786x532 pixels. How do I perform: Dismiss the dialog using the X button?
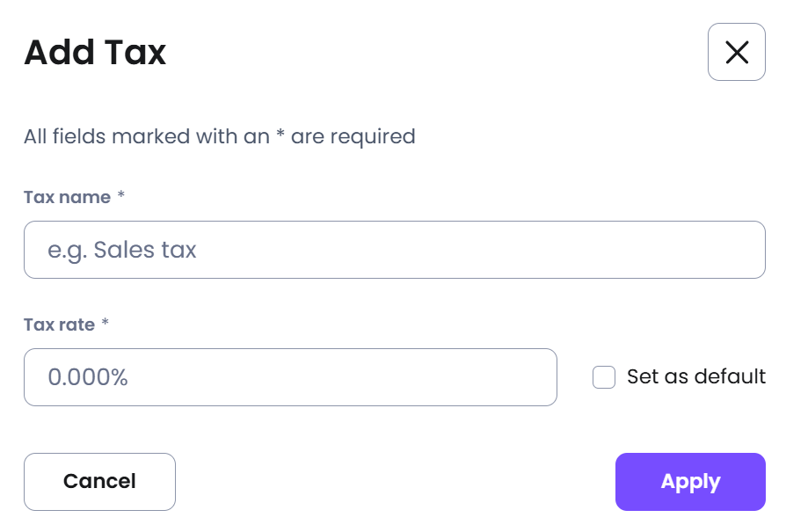(737, 52)
